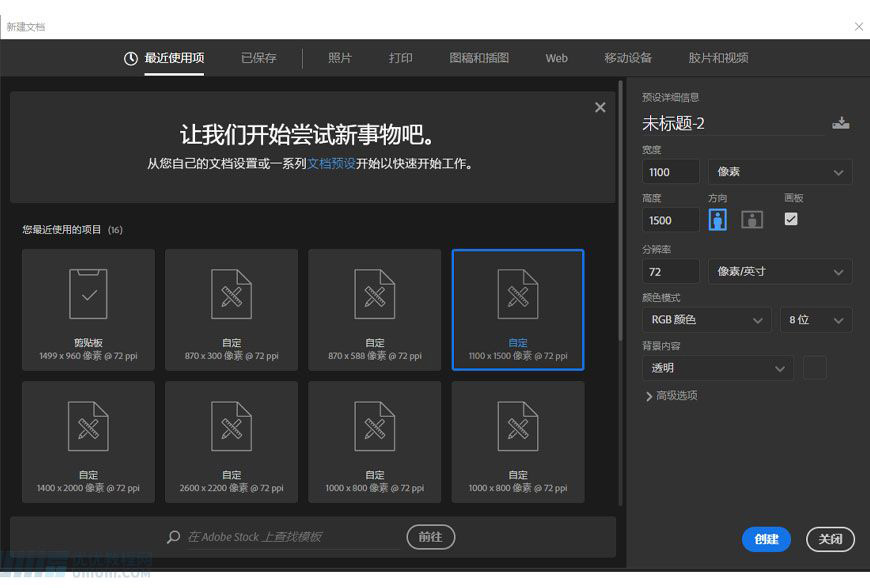Select the portrait orientation icon
The width and height of the screenshot is (870, 588).
(717, 219)
